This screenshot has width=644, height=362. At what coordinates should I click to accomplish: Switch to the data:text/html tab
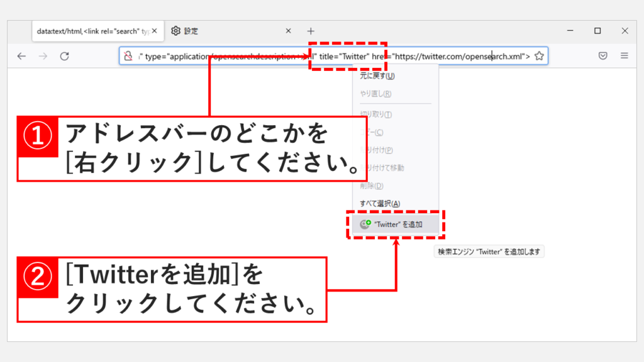point(96,31)
